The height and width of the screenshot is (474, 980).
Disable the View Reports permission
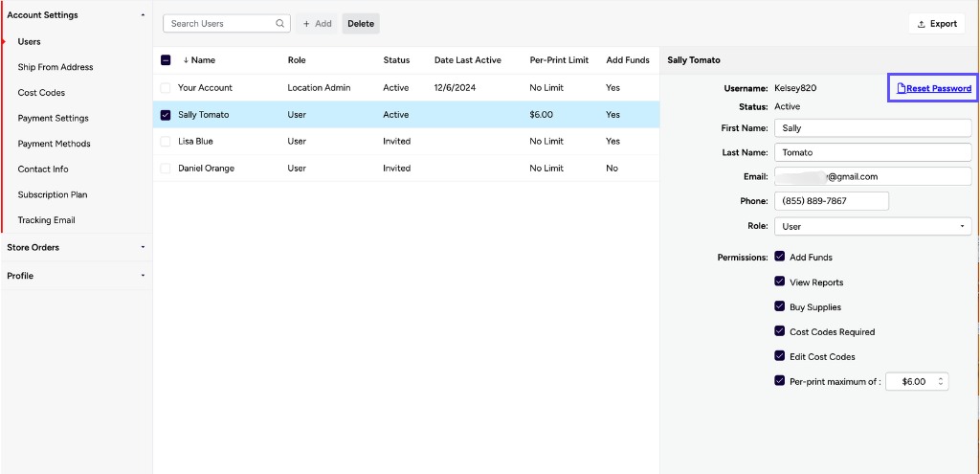coord(780,282)
